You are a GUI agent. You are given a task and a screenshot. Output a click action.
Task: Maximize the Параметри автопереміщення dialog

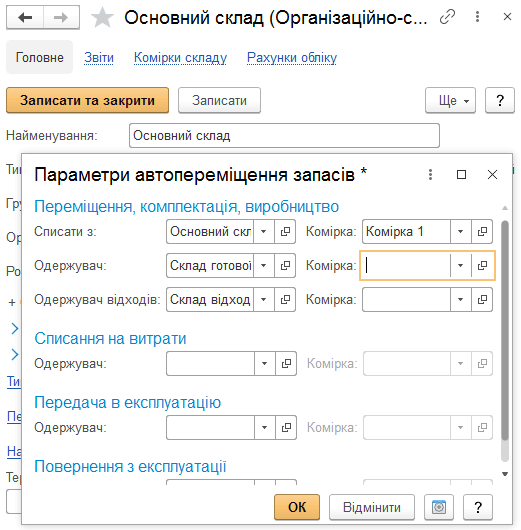pyautogui.click(x=461, y=174)
